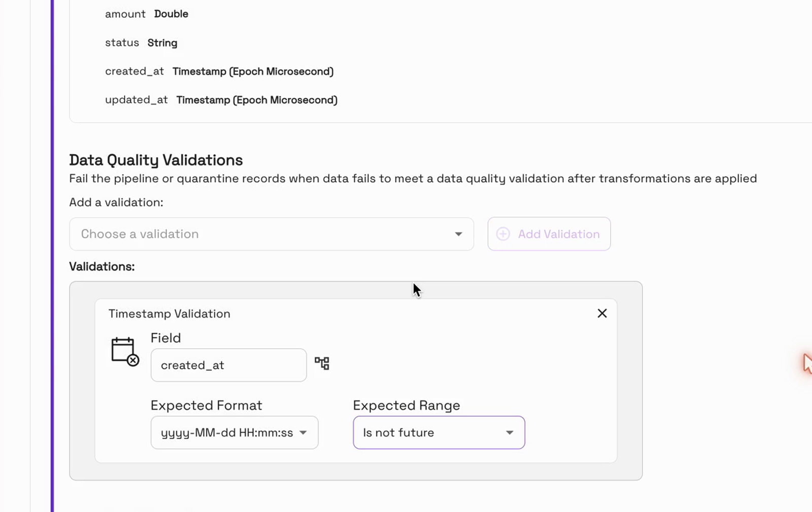Click the Timestamp Validation title

pos(170,314)
